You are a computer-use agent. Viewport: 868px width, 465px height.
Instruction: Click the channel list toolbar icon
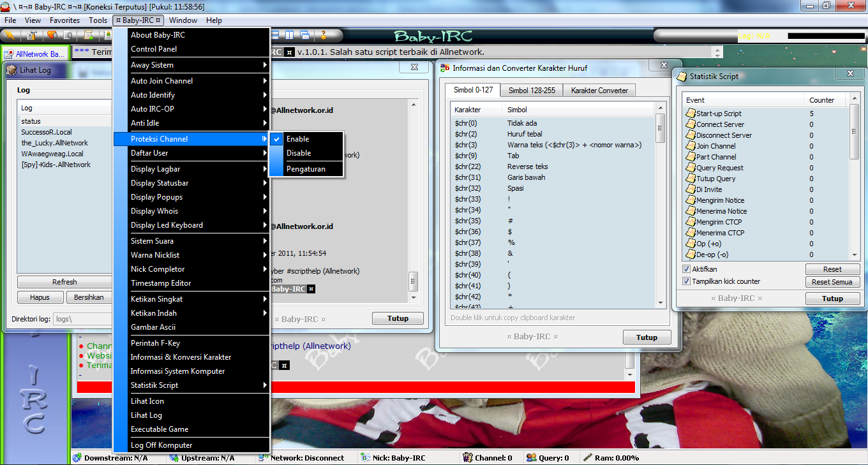tap(68, 35)
